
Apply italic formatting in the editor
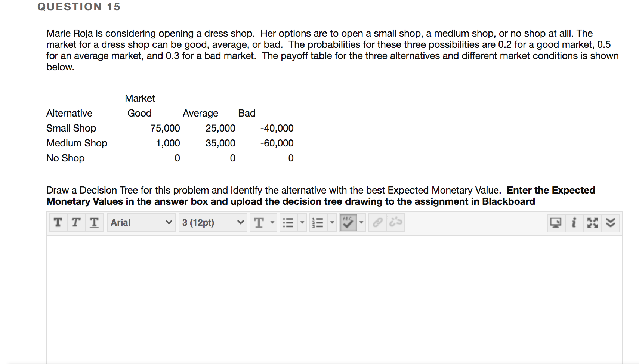click(x=76, y=222)
